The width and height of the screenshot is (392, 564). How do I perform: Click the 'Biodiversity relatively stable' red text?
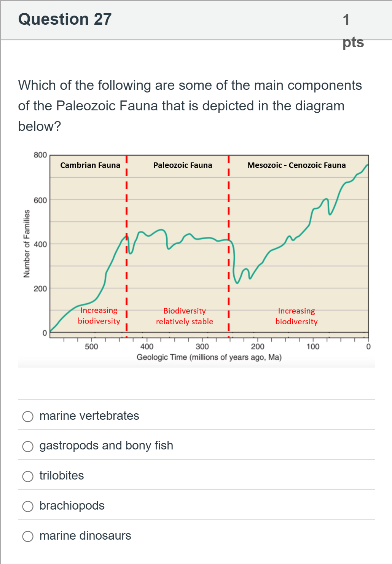pos(185,316)
